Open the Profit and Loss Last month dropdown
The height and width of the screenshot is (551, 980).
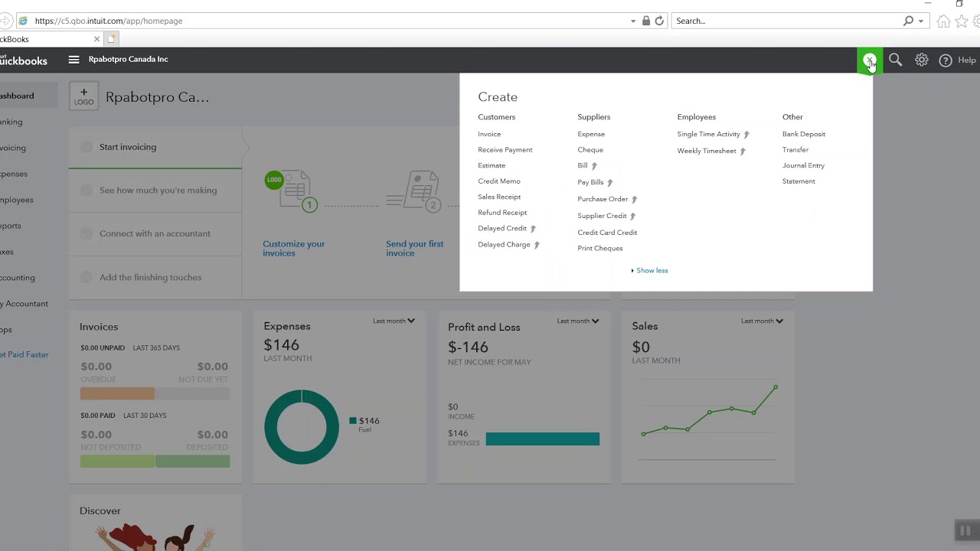pyautogui.click(x=578, y=321)
